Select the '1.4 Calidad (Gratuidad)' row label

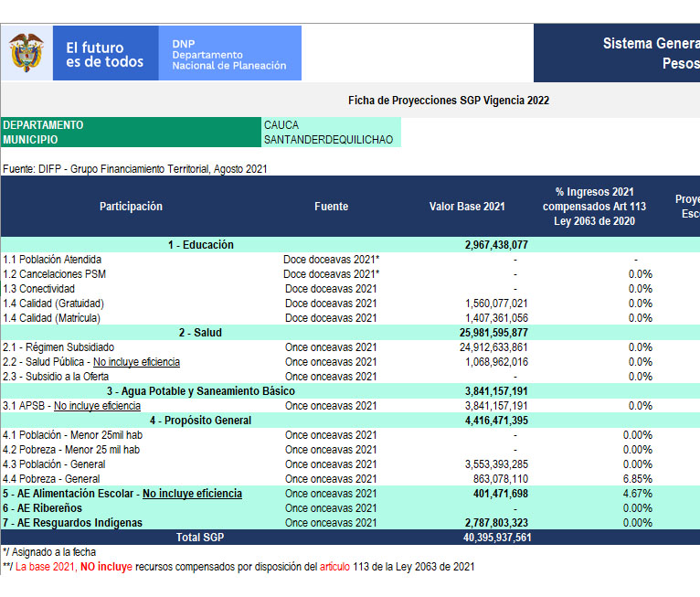54,304
